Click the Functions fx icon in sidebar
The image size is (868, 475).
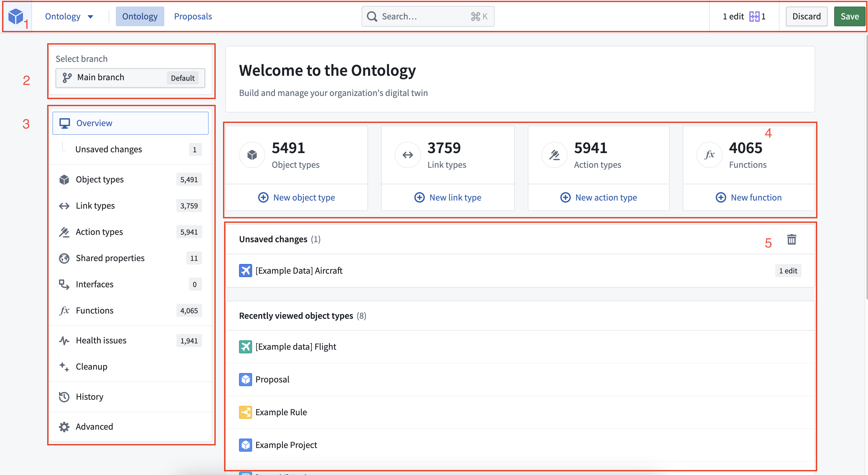(x=64, y=310)
